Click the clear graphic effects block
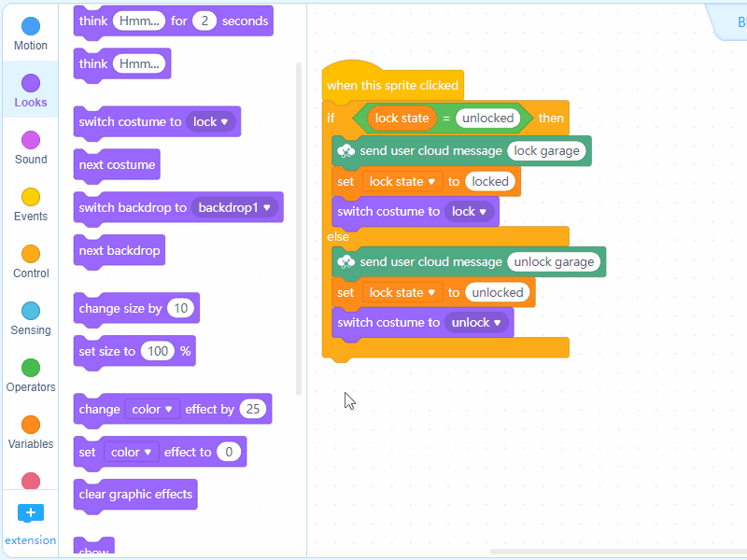The height and width of the screenshot is (560, 747). coord(135,495)
